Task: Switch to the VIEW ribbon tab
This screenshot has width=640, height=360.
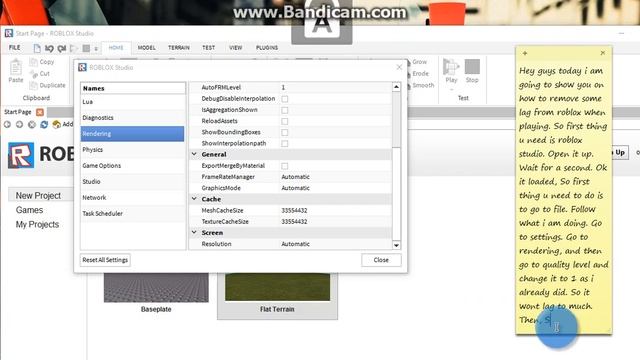Action: click(236, 48)
